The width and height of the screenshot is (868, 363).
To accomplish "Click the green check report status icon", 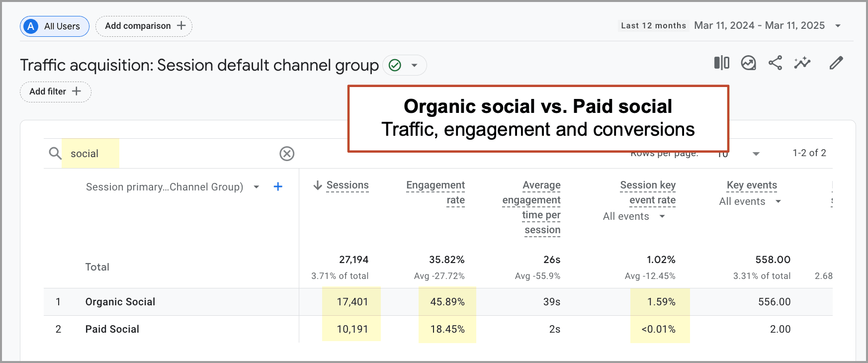I will click(395, 65).
